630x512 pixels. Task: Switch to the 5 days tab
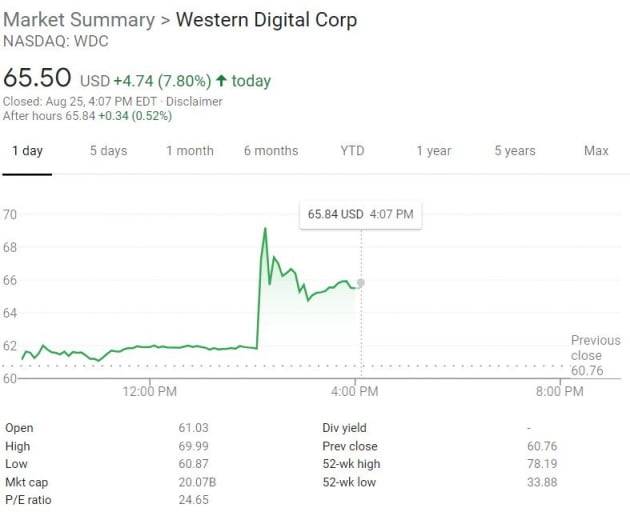[108, 151]
